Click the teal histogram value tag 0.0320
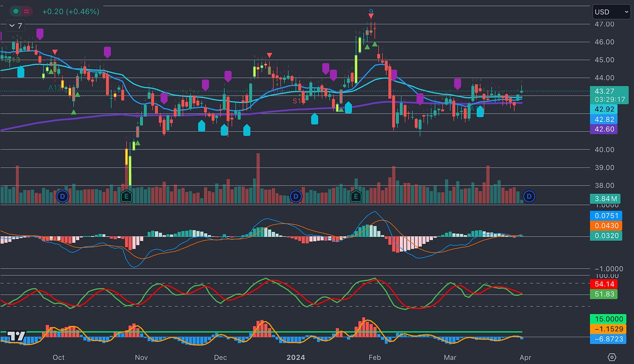634x364 pixels. coord(606,236)
